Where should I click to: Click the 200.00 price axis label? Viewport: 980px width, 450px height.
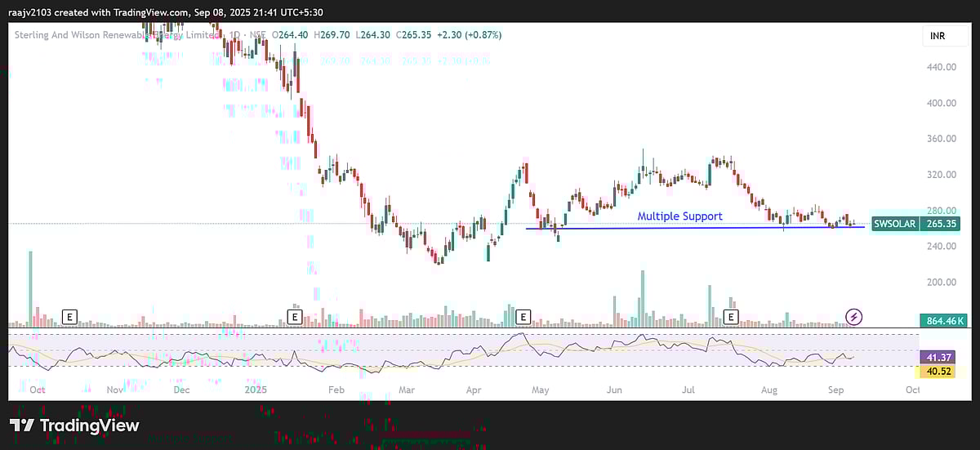click(x=942, y=282)
